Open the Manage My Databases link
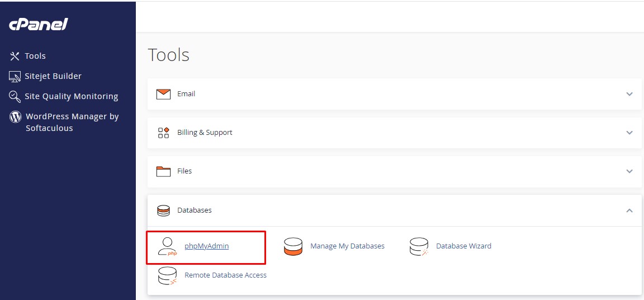The width and height of the screenshot is (644, 300). point(348,246)
